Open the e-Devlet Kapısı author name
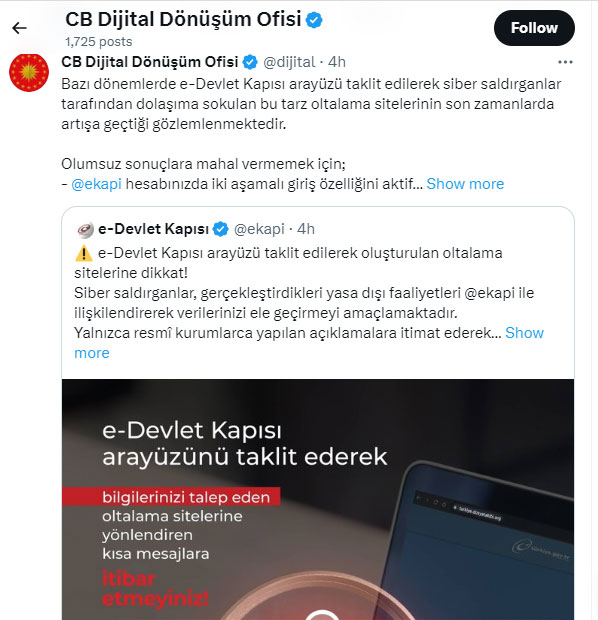Viewport: 598px width, 620px height. pyautogui.click(x=153, y=229)
